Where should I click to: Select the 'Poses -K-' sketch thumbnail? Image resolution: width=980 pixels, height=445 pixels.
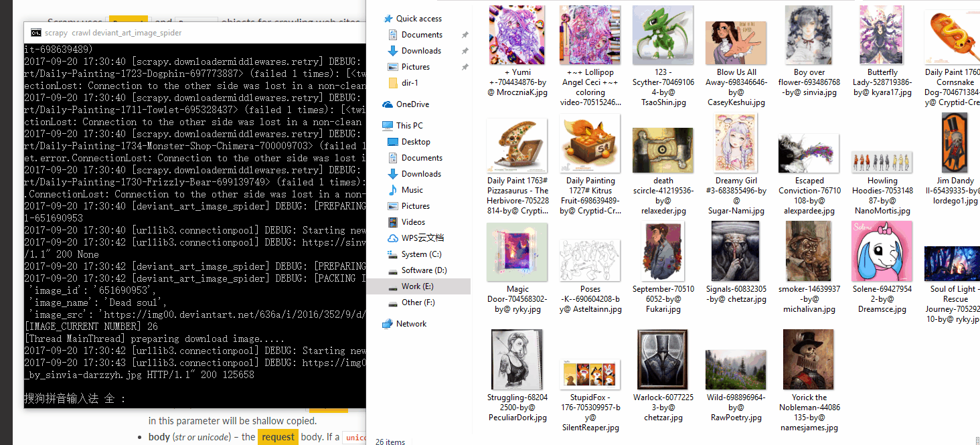tap(590, 259)
